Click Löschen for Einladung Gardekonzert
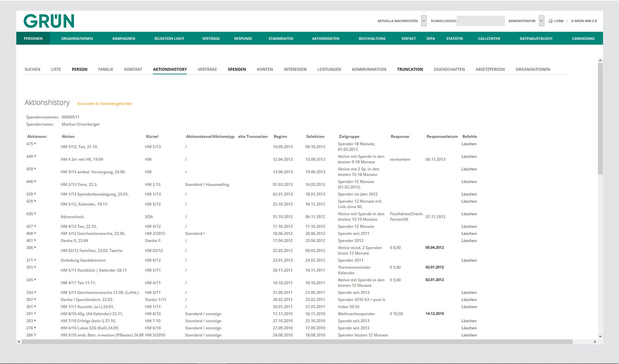 tap(469, 260)
